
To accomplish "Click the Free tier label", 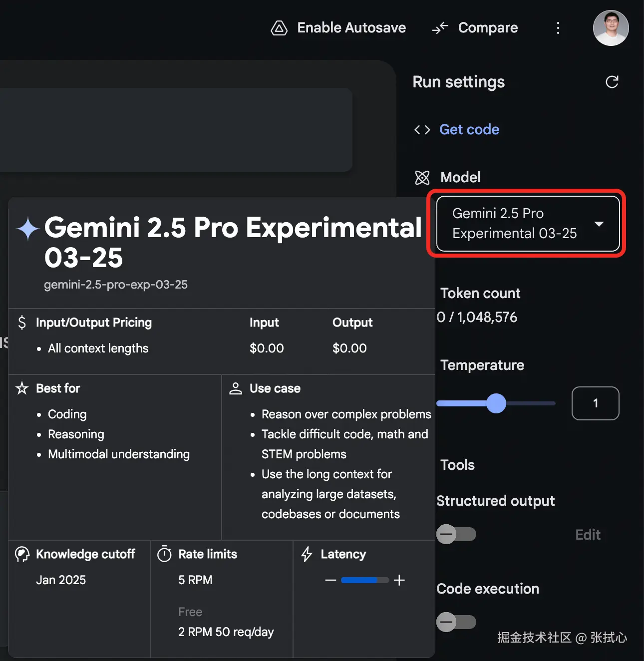I will 190,612.
